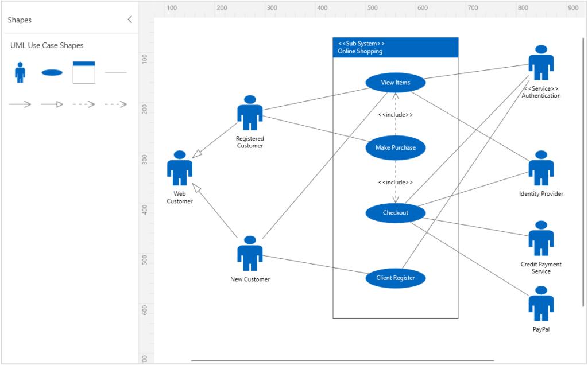Pick the blue use case ellipse palette shape
588x365 pixels.
(52, 72)
